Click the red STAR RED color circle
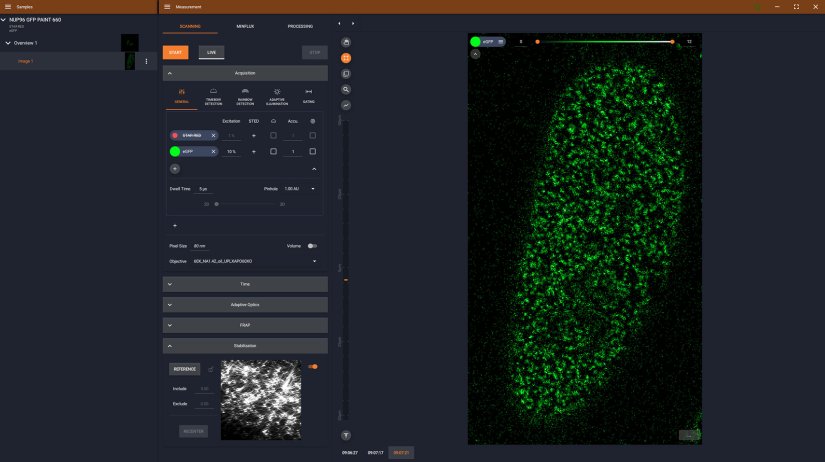Image resolution: width=825 pixels, height=462 pixels. [175, 136]
